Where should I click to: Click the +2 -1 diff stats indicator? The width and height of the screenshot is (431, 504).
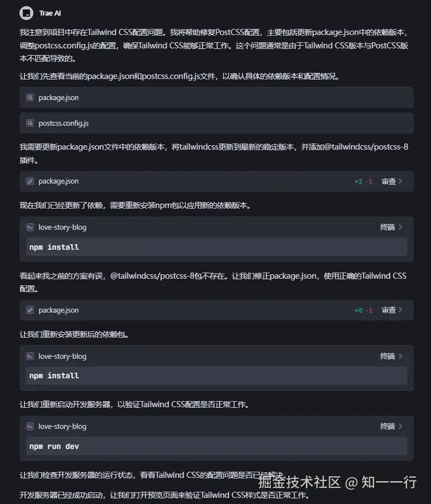pyautogui.click(x=363, y=181)
